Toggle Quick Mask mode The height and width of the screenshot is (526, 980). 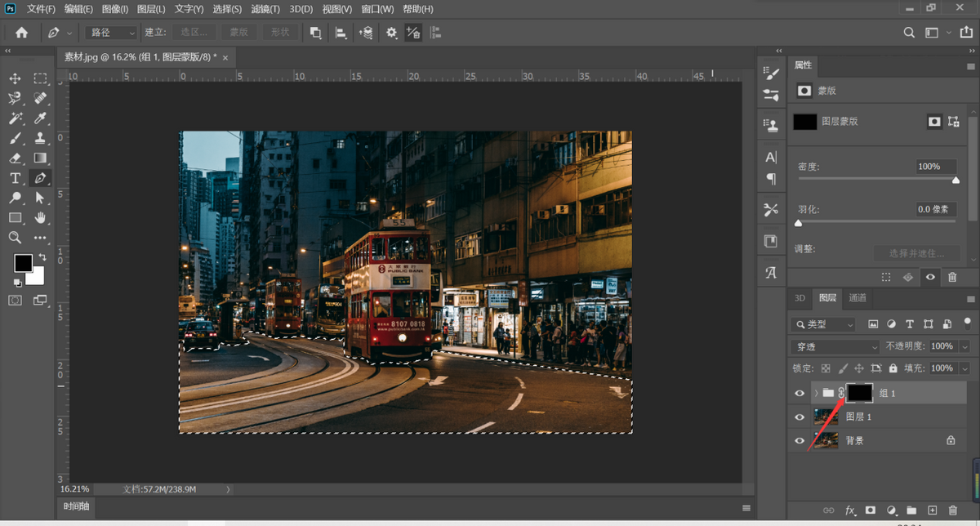15,301
